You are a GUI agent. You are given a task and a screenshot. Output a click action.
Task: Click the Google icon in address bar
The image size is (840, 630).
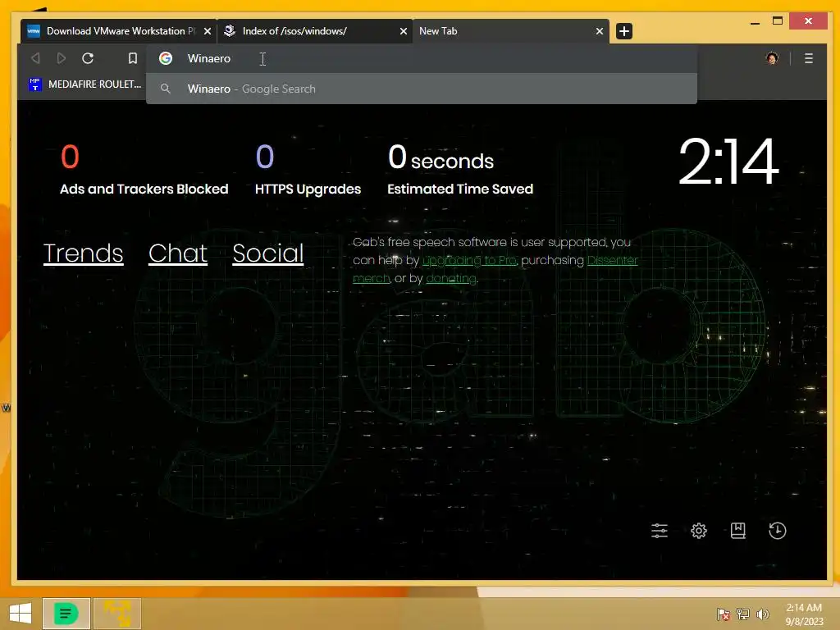coord(166,58)
